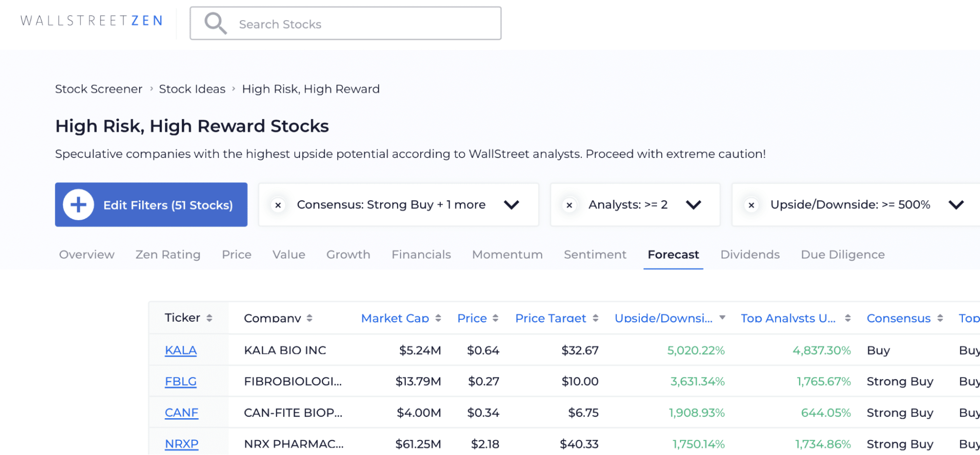Switch to the Zen Rating tab
Viewport: 980px width, 455px height.
point(168,254)
